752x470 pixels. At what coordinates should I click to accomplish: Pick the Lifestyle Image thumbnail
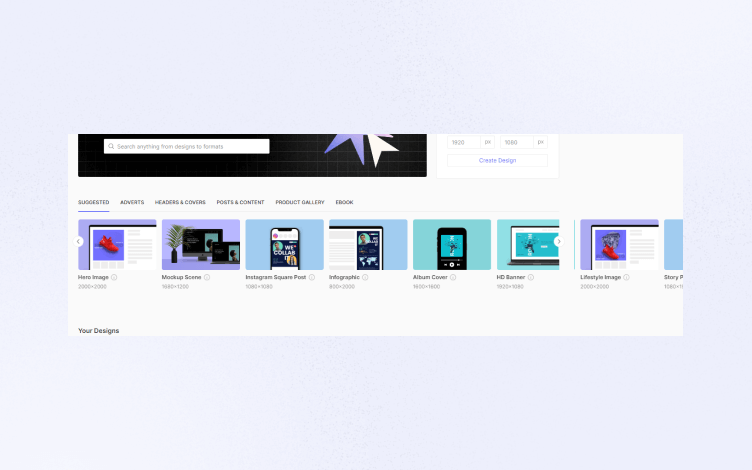click(x=620, y=245)
